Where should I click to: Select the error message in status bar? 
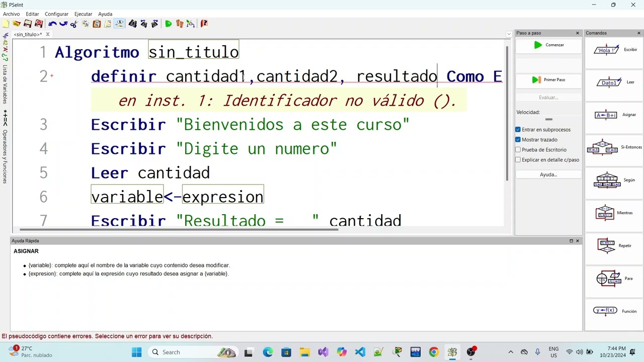point(107,336)
